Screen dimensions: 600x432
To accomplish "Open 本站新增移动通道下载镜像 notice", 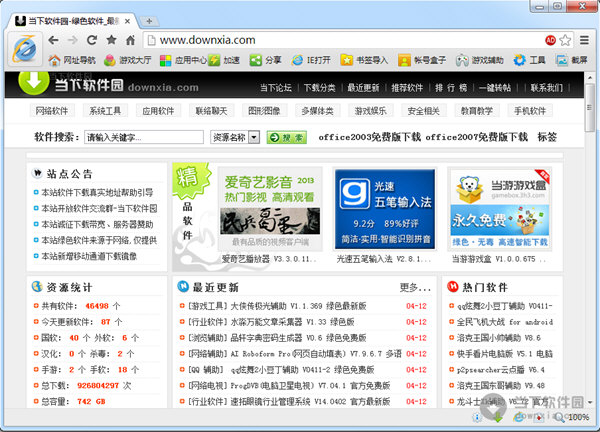I will click(89, 256).
